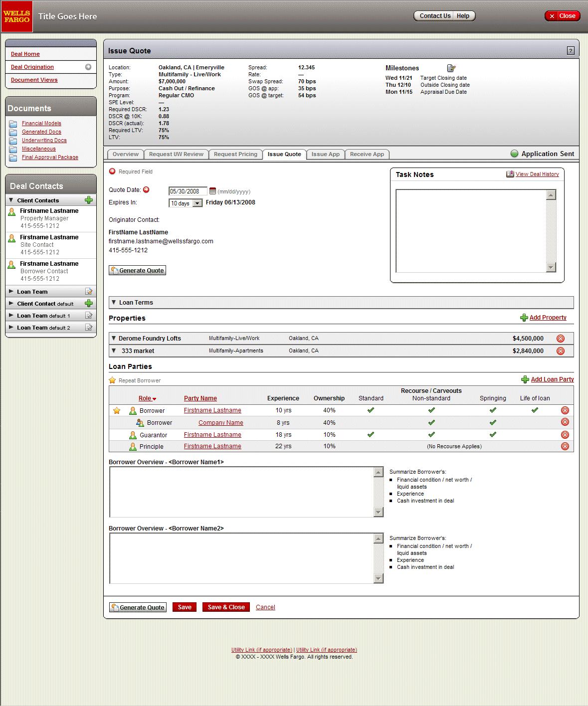Click the Deal Origination arrow icon
The height and width of the screenshot is (706, 588).
(x=88, y=67)
